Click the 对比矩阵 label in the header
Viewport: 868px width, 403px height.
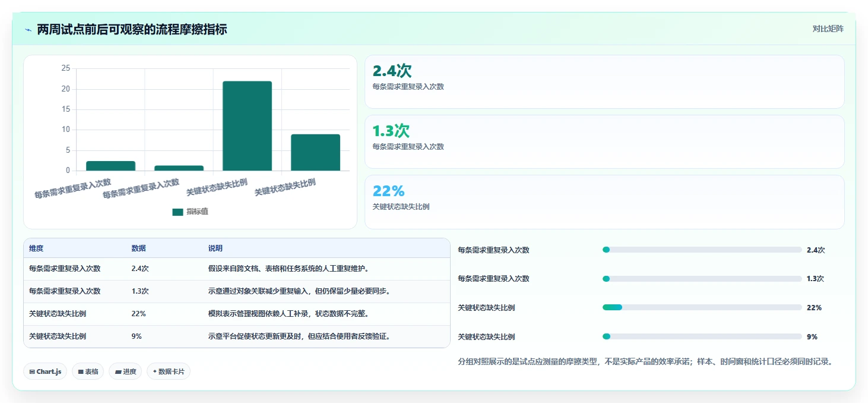(828, 29)
